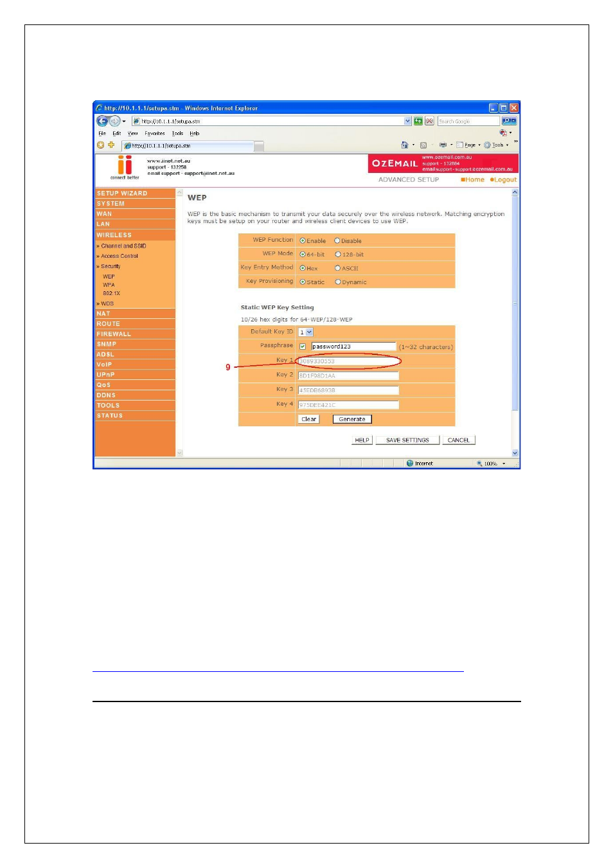Open the recent pages dropdown arrow
The width and height of the screenshot is (613, 868).
(124, 121)
